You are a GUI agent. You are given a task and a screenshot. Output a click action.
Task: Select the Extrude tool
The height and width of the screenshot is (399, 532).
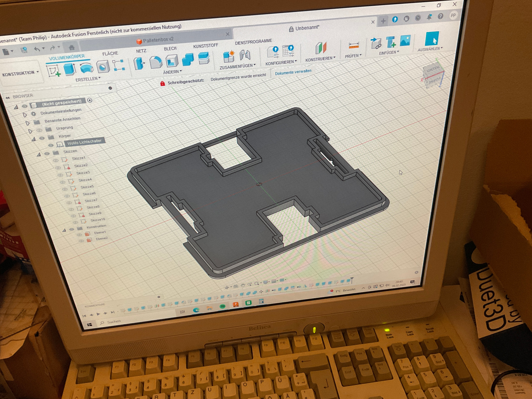tap(69, 69)
